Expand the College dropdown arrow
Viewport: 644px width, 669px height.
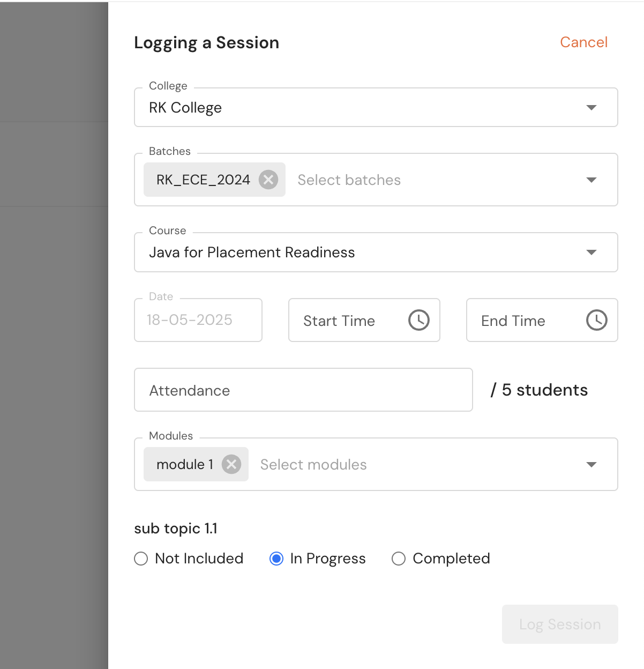click(591, 108)
